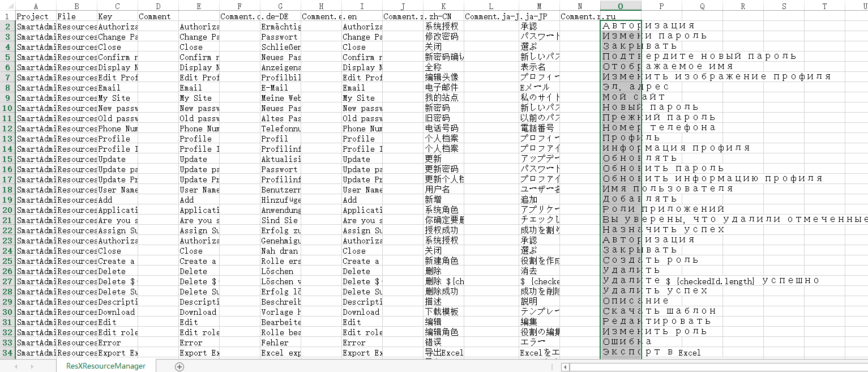Click column C cell Email in row 8
The image size is (868, 372).
click(x=117, y=88)
